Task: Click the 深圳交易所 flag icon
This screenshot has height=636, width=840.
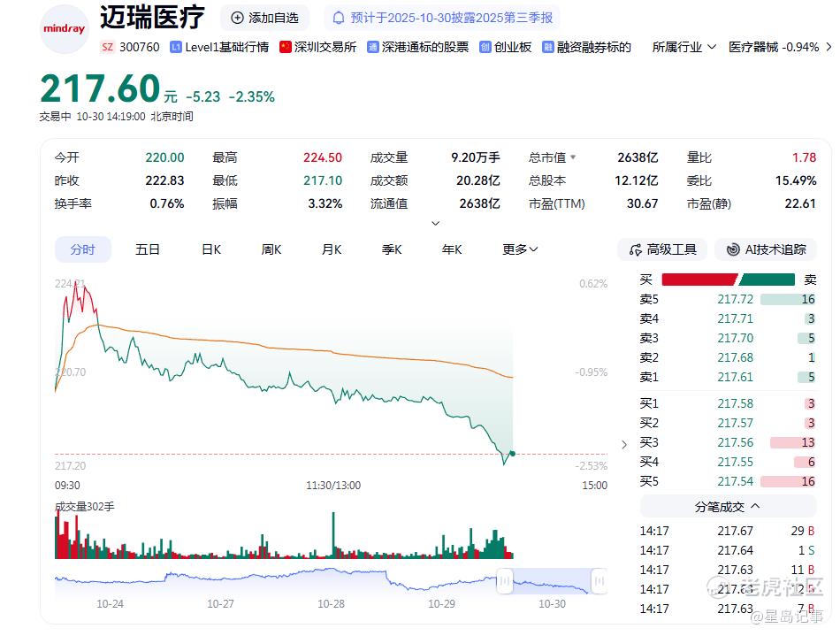Action: pos(285,47)
